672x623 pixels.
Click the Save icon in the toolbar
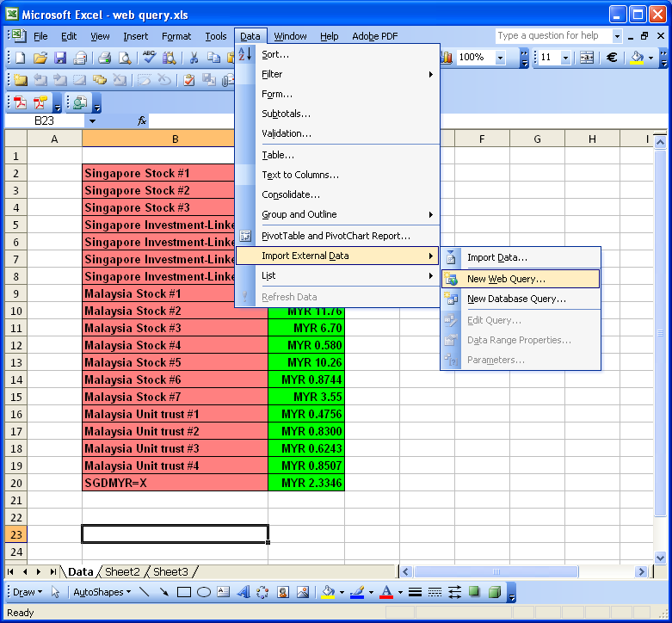[60, 58]
